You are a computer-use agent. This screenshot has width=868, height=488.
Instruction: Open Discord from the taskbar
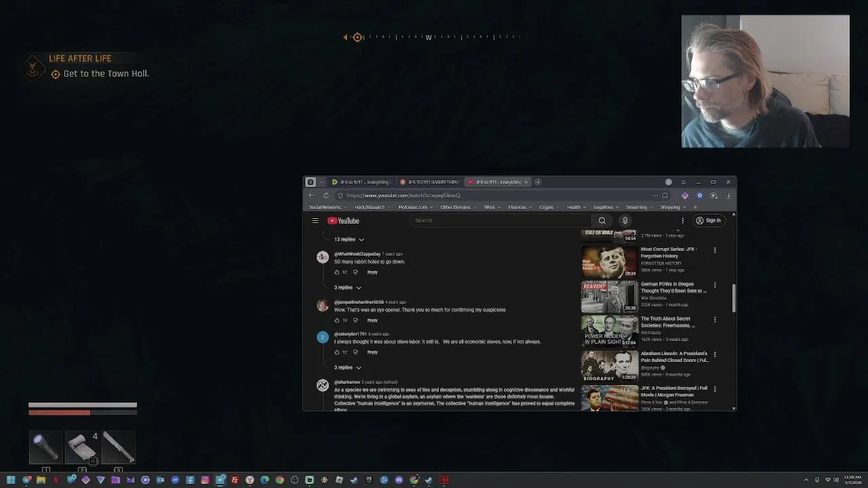[x=399, y=480]
